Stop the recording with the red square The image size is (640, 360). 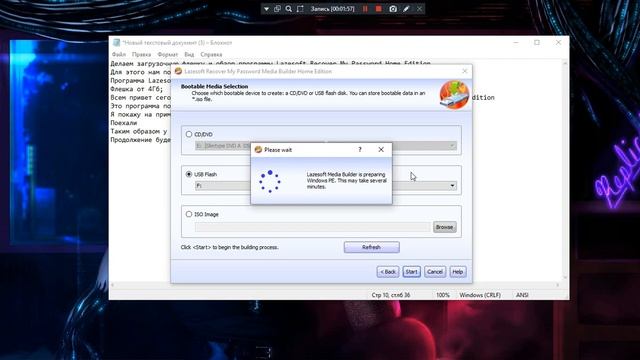[x=379, y=9]
